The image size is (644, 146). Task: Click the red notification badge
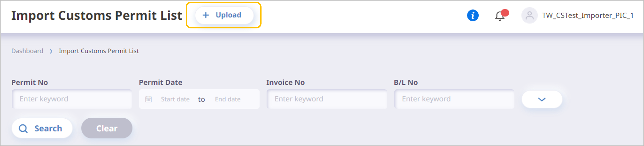tap(505, 13)
